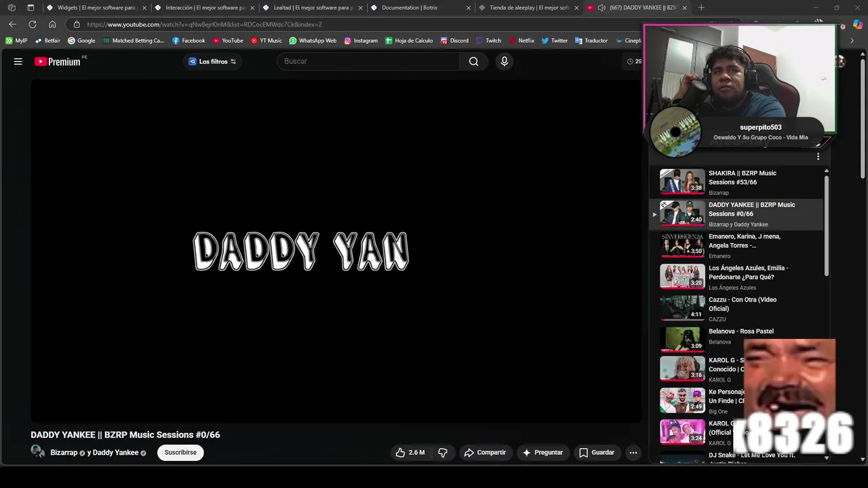Open the YouTube guide hamburger menu
Screen dimensions: 868x488
(x=18, y=62)
